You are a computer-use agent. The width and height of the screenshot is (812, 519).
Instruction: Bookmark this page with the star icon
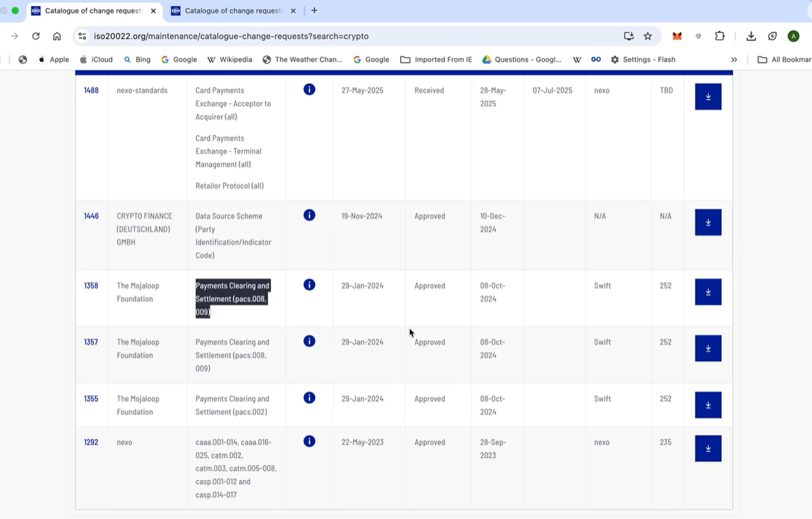(x=648, y=37)
